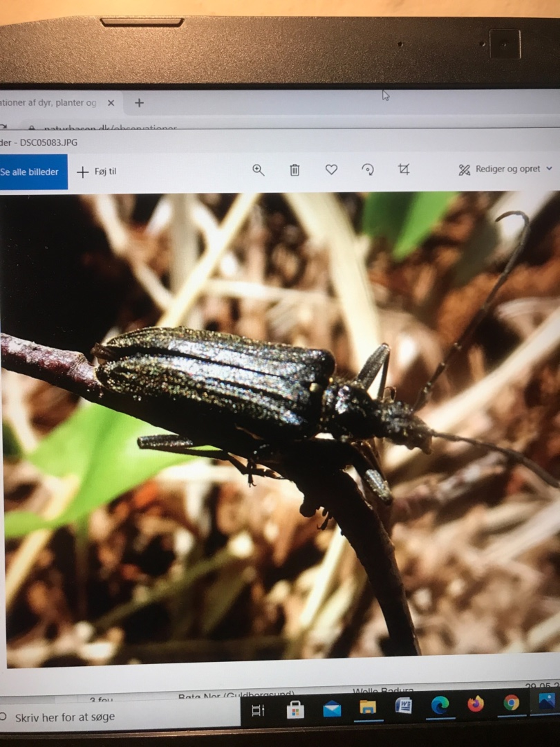560x747 pixels.
Task: Open Microsoft Store from the taskbar
Action: coord(295,710)
